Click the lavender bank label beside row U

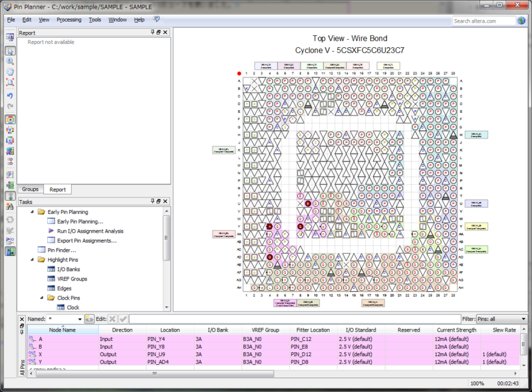click(476, 203)
